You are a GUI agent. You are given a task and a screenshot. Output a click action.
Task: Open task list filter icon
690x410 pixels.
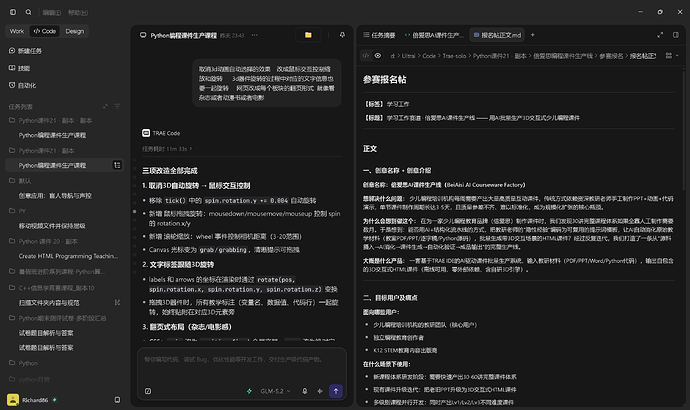coord(117,106)
